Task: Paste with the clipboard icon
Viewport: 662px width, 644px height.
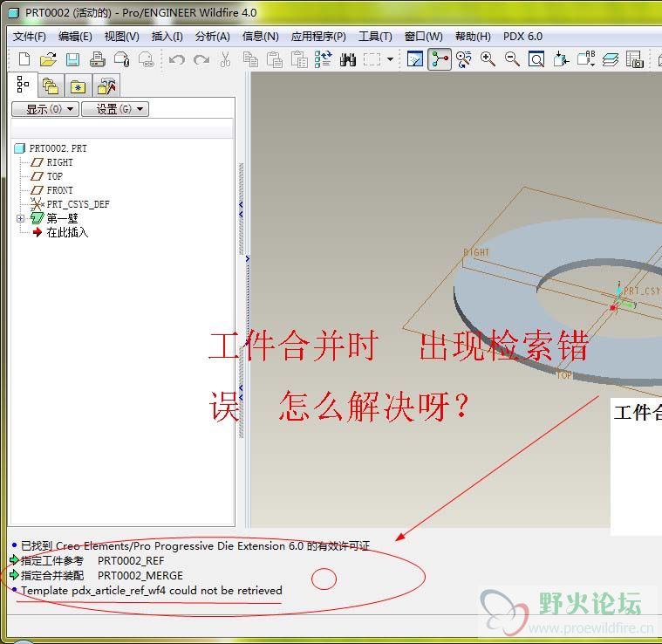Action: point(275,59)
